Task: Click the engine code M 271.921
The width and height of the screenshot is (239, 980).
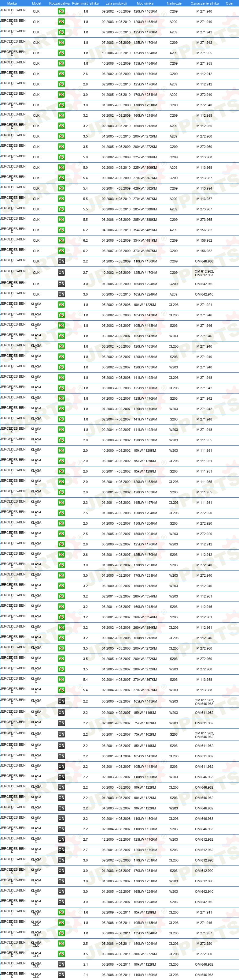Action: pyautogui.click(x=204, y=305)
